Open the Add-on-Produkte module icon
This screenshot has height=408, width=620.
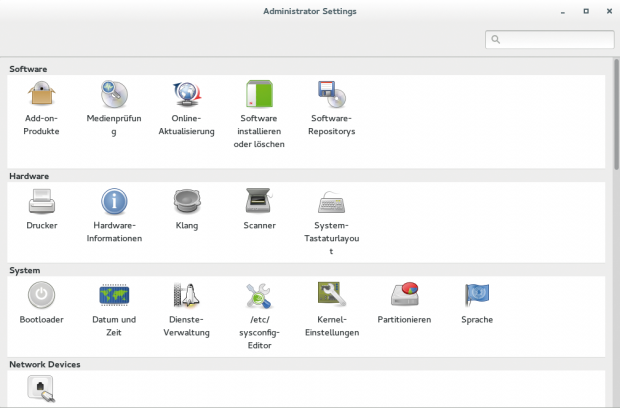(x=42, y=94)
